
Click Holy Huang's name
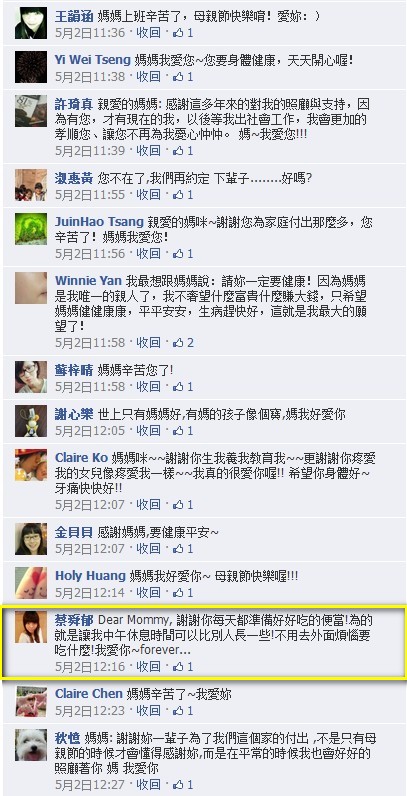[90, 576]
